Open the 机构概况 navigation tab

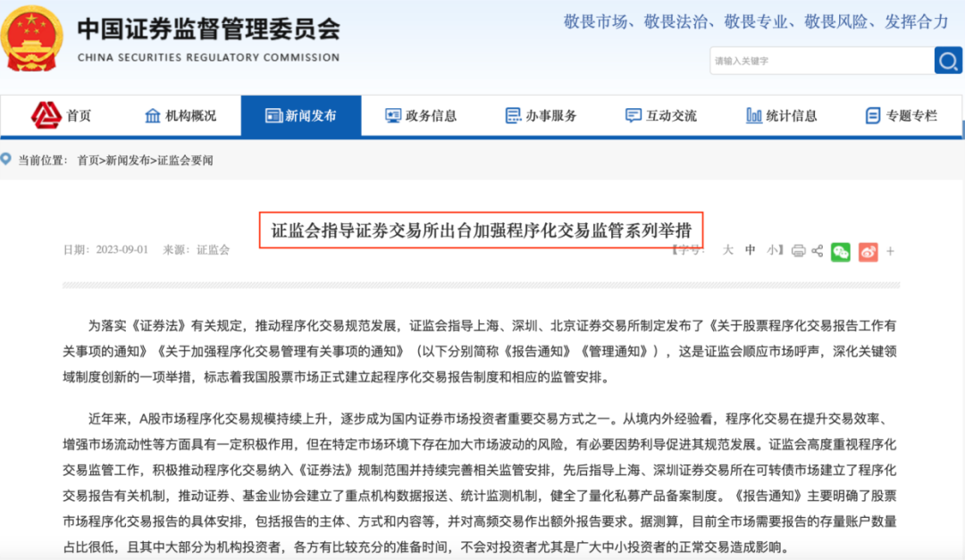[x=180, y=115]
